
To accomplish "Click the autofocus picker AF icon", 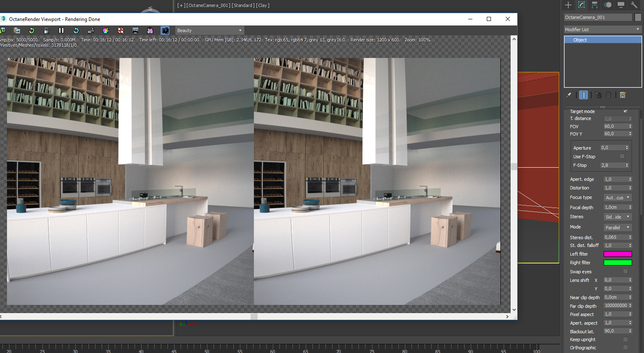I will [x=91, y=30].
